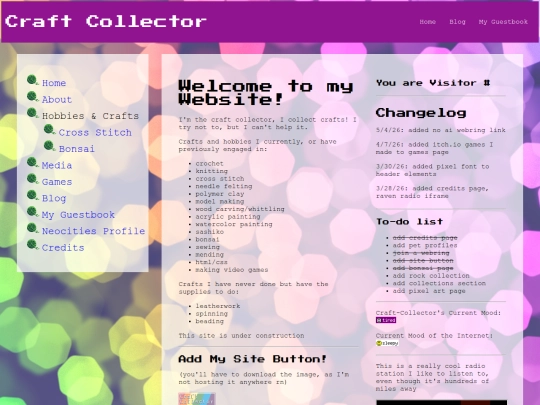Click the yarn ball icon beside About
Viewport: 540px width, 405px height.
(33, 97)
